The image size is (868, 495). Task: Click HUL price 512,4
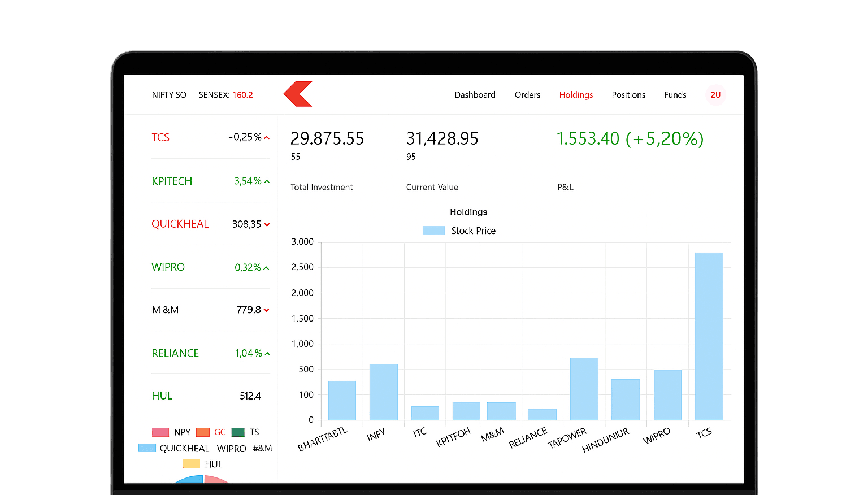click(250, 396)
